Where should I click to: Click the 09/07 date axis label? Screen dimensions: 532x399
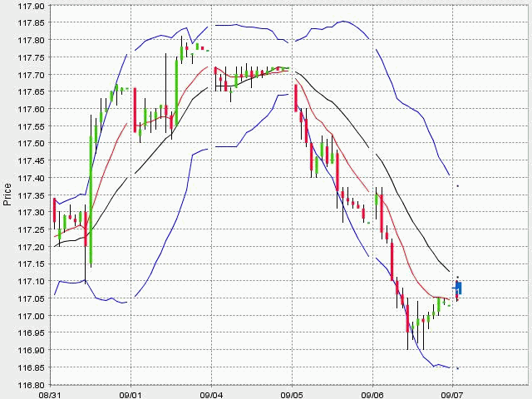452,395
